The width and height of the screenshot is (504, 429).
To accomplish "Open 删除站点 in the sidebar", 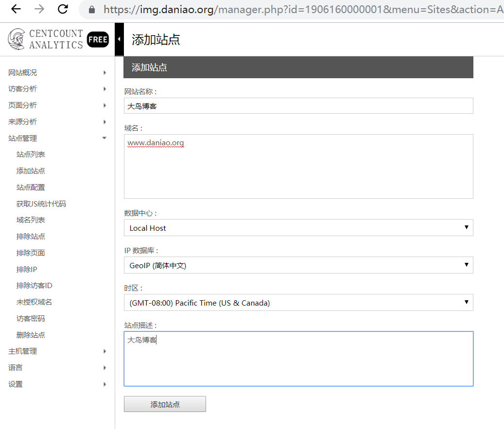I will tap(31, 335).
